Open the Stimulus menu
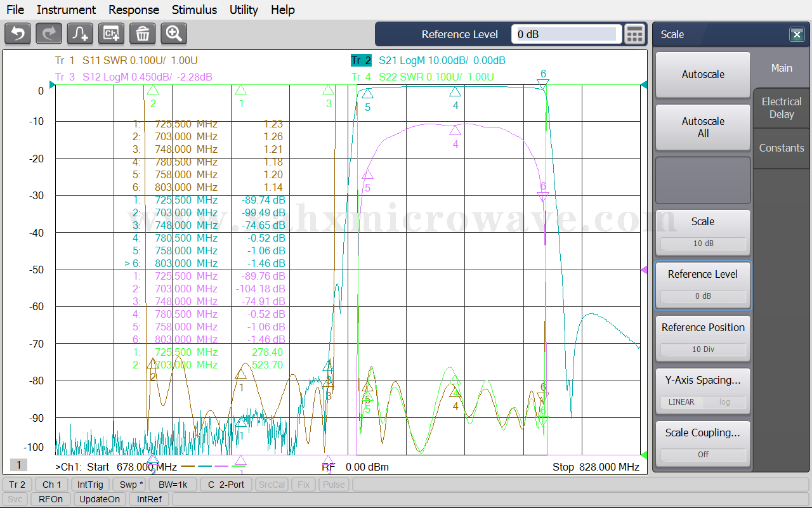Image resolution: width=812 pixels, height=508 pixels. coord(194,10)
